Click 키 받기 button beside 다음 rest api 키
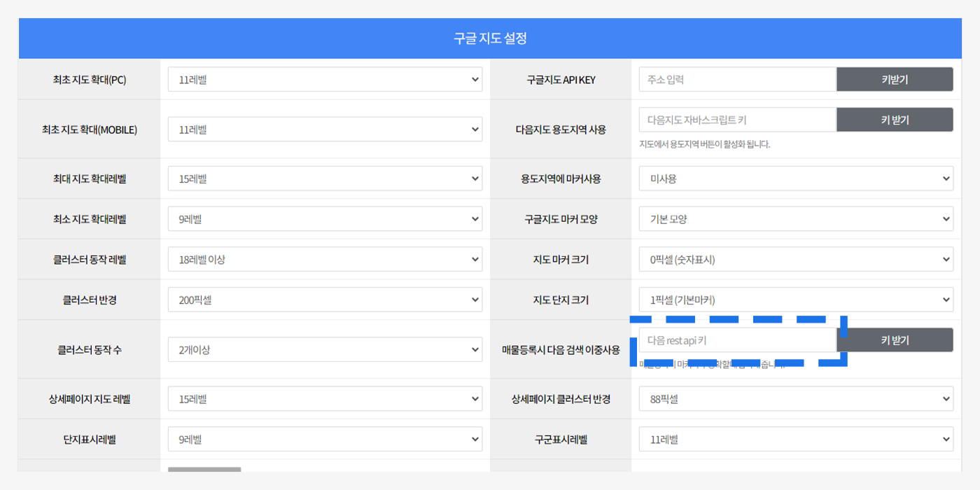This screenshot has height=490, width=980. point(895,340)
